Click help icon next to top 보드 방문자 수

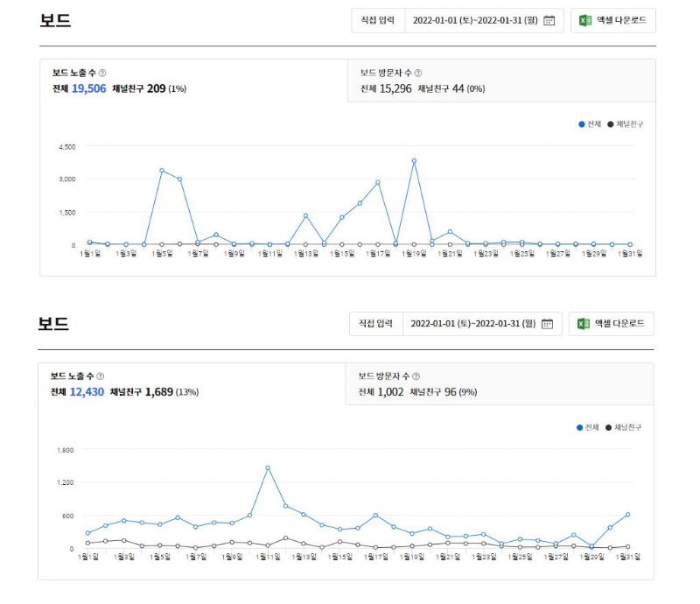click(418, 73)
